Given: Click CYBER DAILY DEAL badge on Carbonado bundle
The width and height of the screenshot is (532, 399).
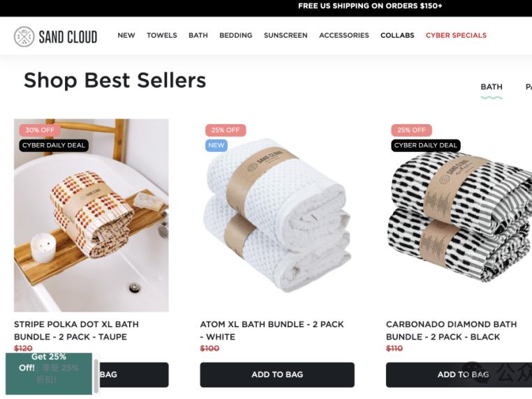Looking at the screenshot, I should tap(425, 145).
